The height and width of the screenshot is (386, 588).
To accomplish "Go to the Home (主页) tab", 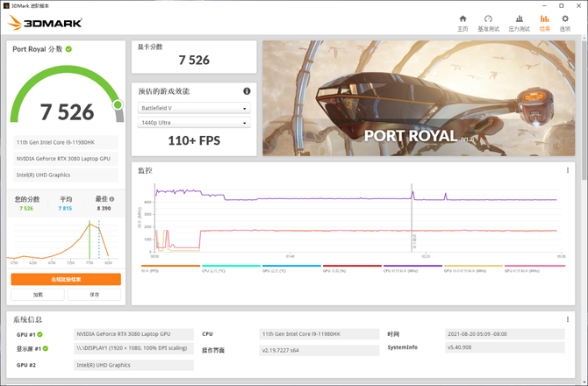I will point(463,23).
